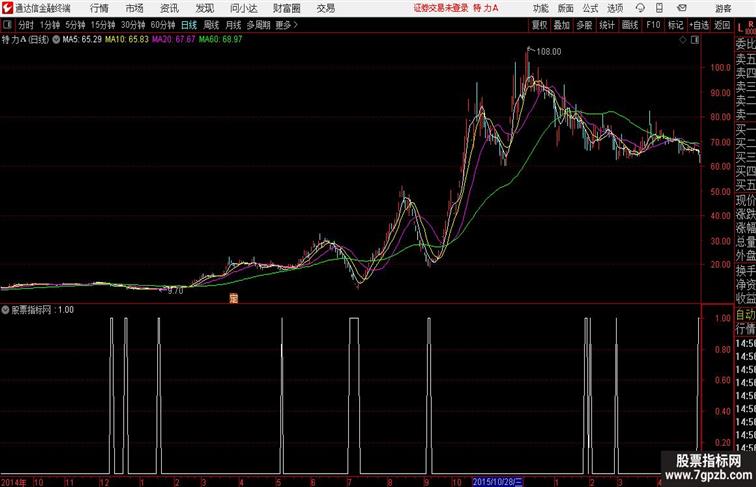
Task: Click the MA5: 65.29 value
Action: pos(82,40)
